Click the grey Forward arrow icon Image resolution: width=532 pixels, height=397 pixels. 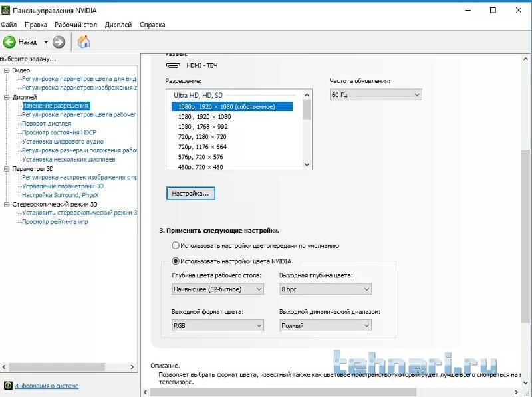click(59, 42)
